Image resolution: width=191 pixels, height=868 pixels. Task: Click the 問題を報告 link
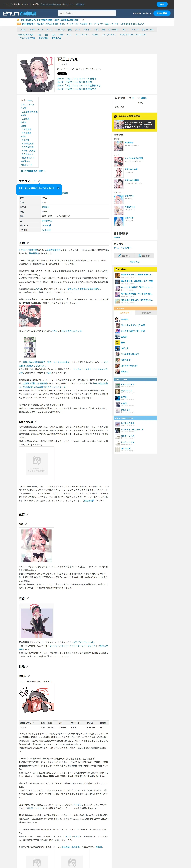point(135,262)
